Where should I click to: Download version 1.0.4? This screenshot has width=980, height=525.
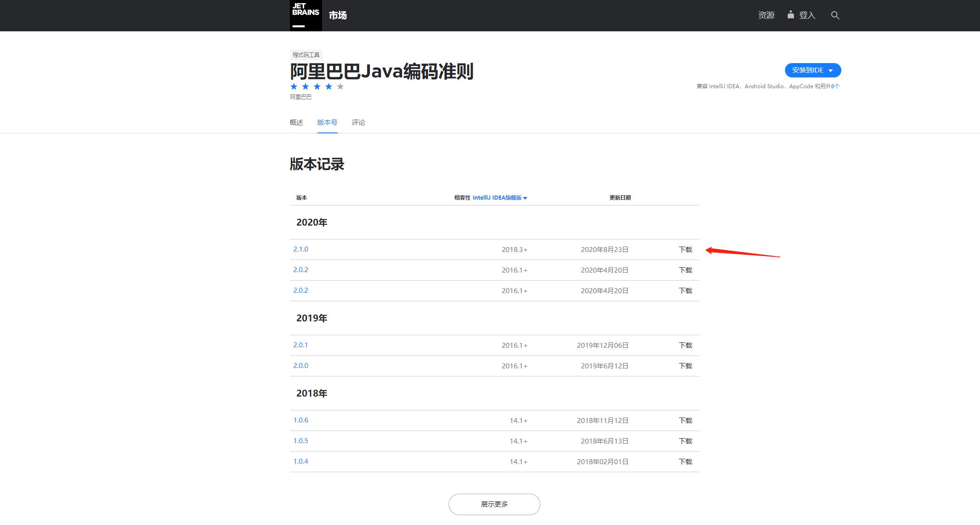(685, 462)
